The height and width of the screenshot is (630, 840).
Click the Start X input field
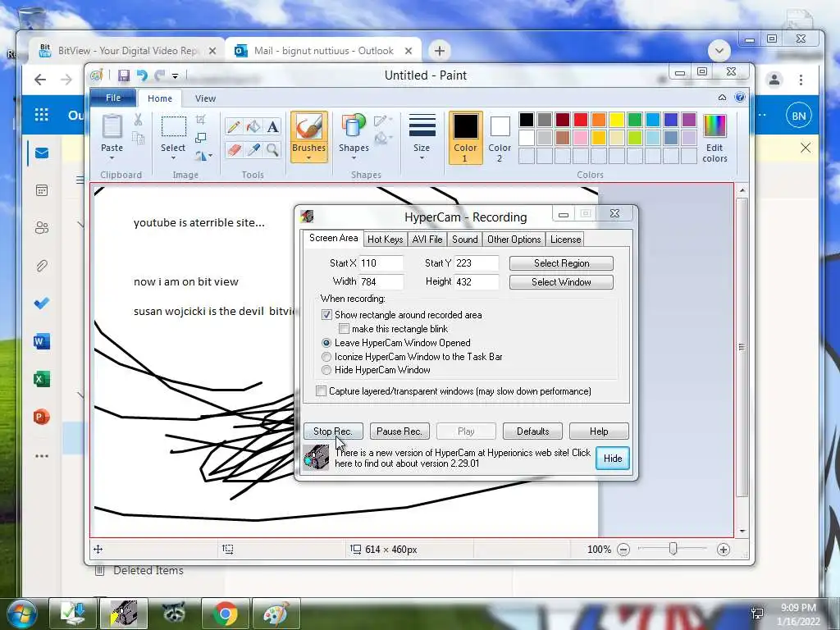(381, 263)
